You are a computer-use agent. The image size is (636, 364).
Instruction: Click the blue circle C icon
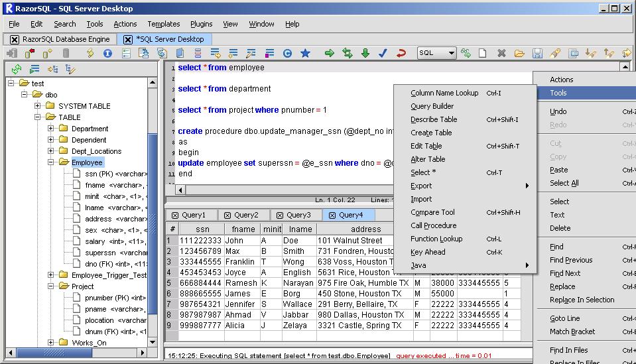tap(287, 53)
